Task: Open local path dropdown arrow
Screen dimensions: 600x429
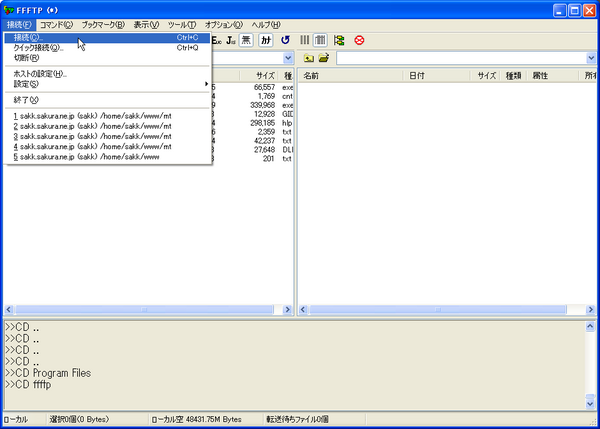Action: [288, 58]
